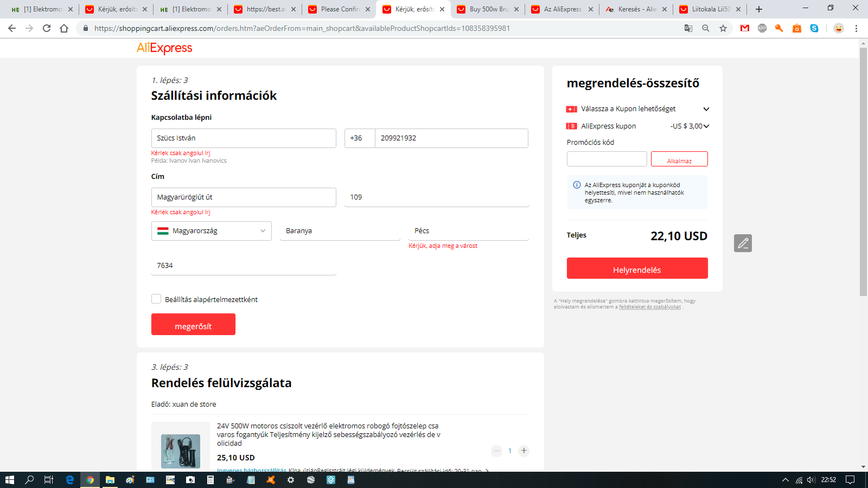
Task: Click the 'Helyrendelés' order button
Action: [x=637, y=268]
